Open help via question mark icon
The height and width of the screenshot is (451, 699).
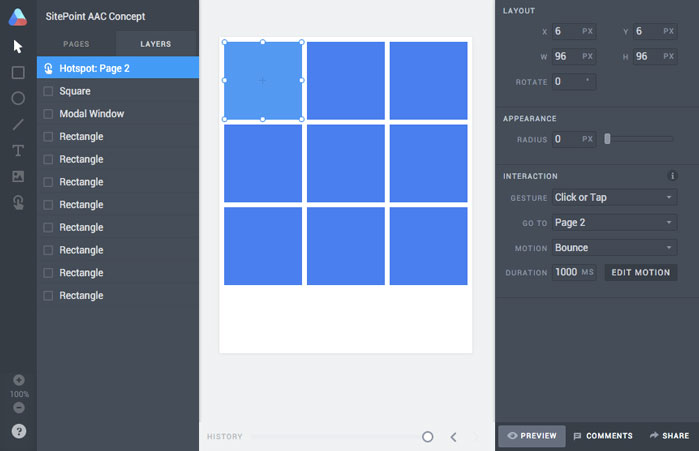(x=19, y=431)
